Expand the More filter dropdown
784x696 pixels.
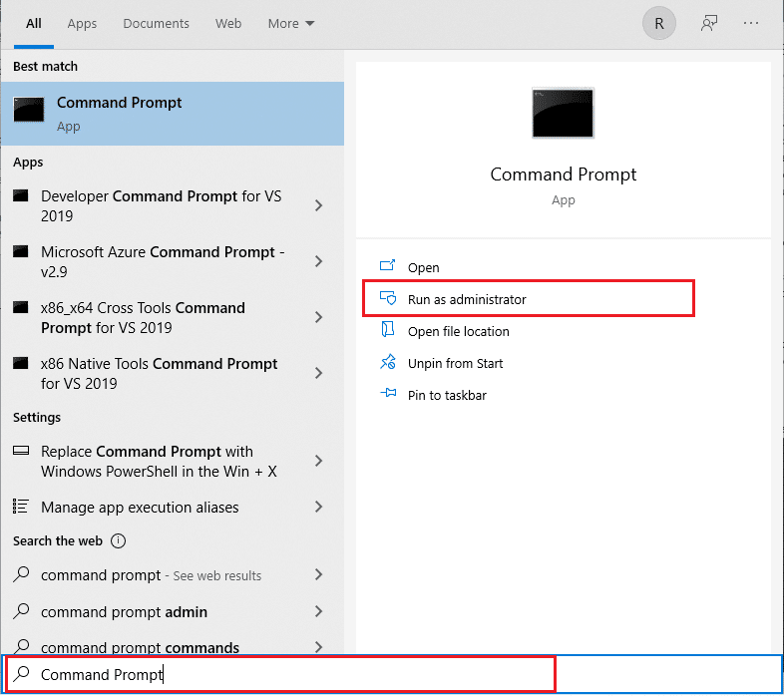point(290,24)
